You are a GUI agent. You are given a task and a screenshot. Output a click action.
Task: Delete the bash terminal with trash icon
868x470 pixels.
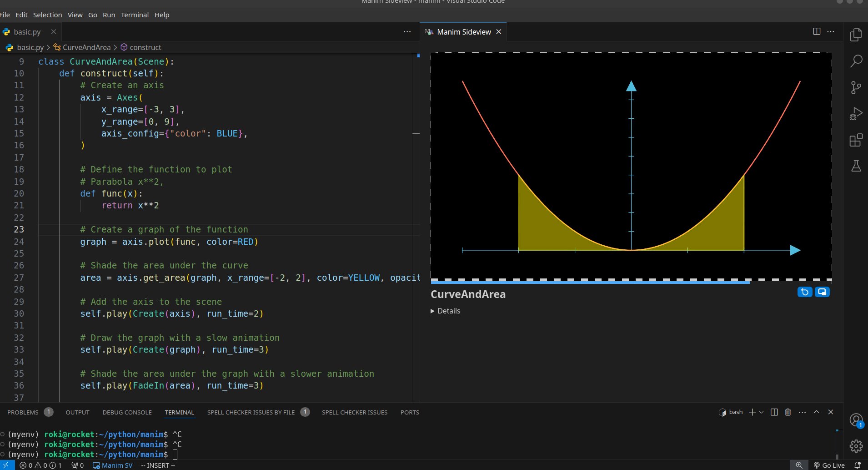point(788,412)
